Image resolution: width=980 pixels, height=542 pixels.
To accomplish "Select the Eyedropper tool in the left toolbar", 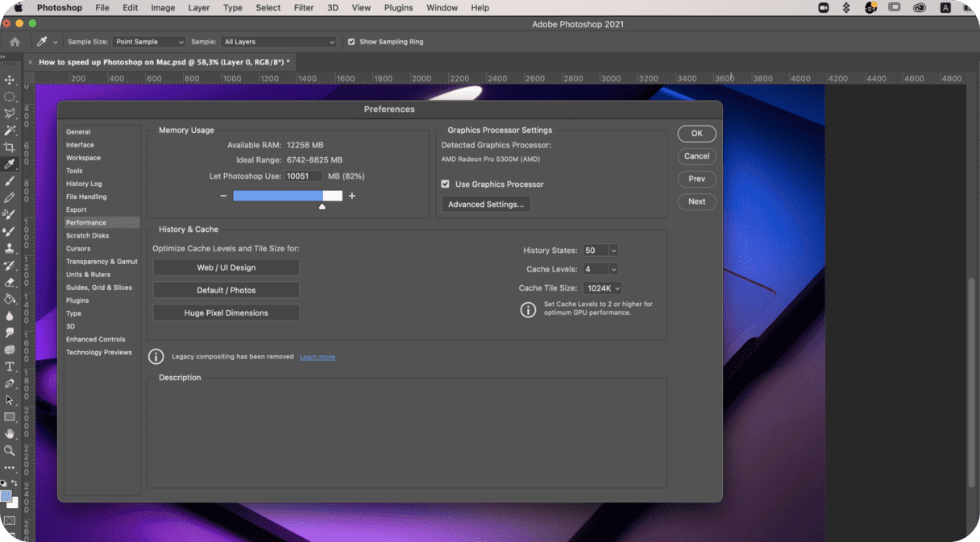I will click(10, 164).
